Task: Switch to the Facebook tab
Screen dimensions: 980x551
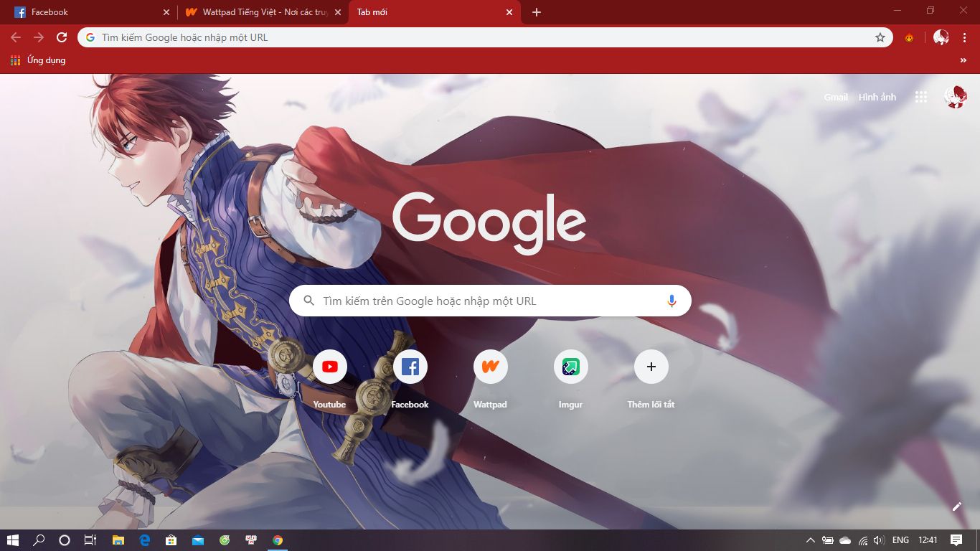Action: [x=90, y=12]
